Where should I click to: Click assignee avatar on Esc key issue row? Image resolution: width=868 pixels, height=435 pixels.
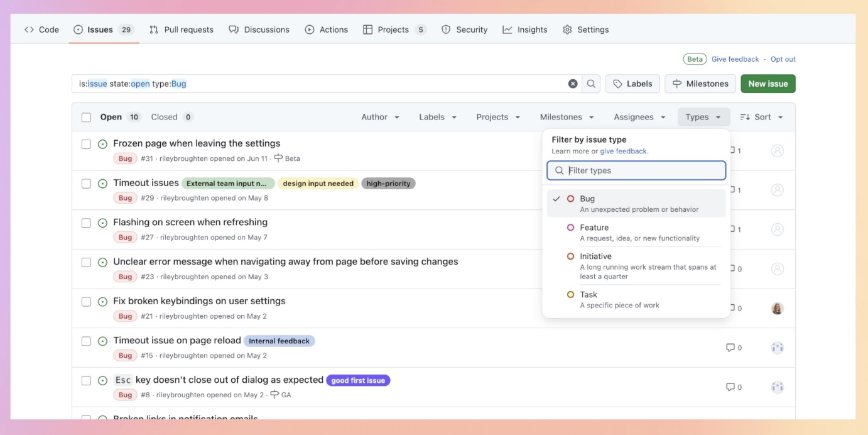point(777,387)
